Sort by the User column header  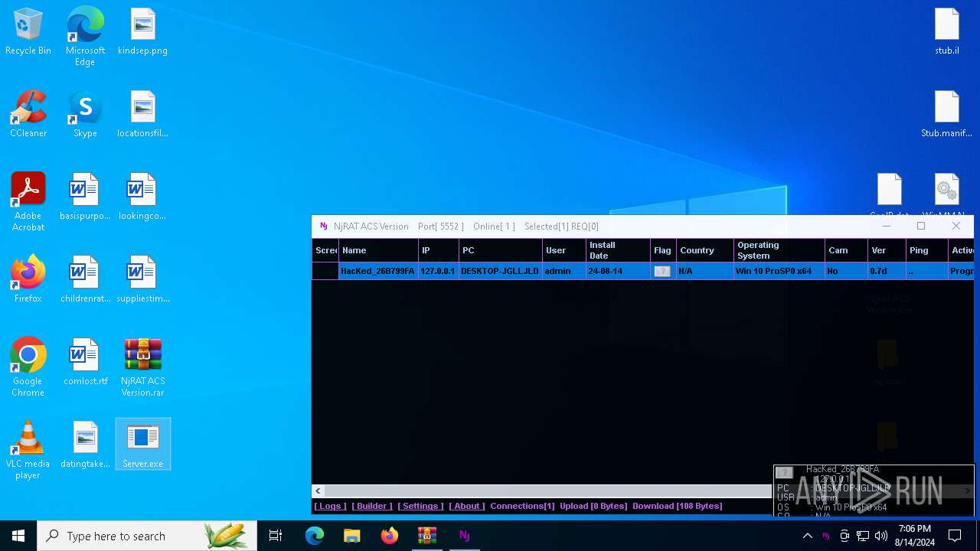tap(563, 250)
